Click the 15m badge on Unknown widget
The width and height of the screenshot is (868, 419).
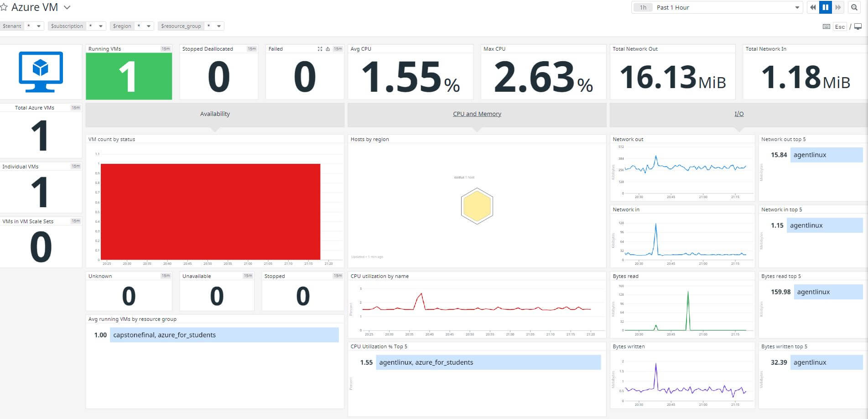point(166,276)
